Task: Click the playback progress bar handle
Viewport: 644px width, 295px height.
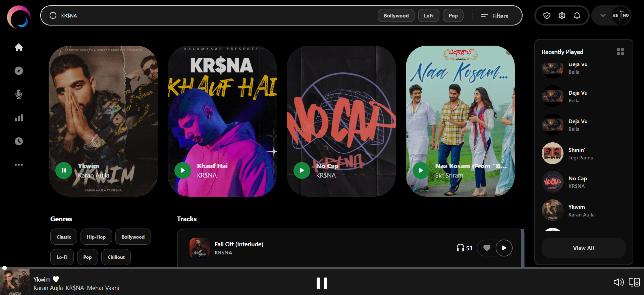Action: pyautogui.click(x=4, y=268)
